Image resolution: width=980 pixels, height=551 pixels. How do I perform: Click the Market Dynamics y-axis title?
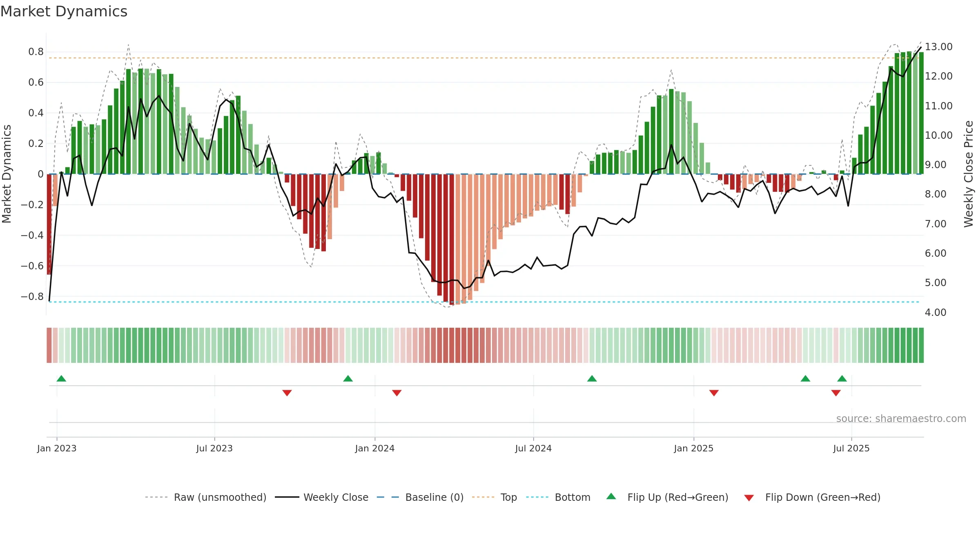(x=7, y=174)
